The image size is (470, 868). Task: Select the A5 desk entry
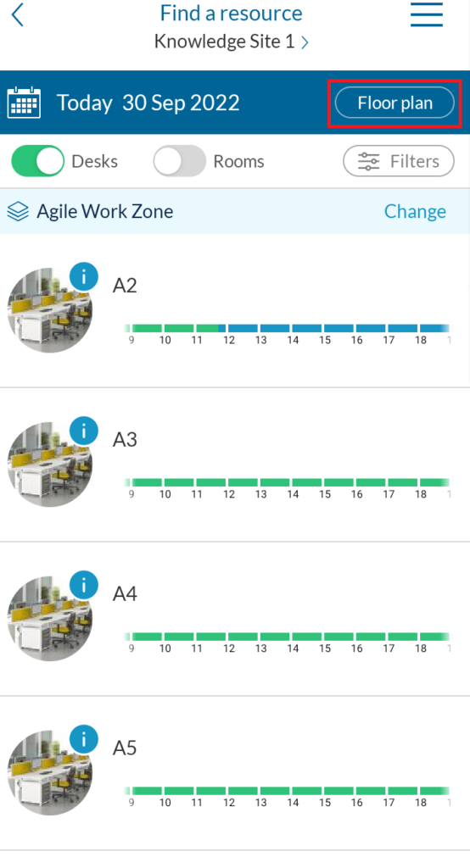(x=235, y=773)
